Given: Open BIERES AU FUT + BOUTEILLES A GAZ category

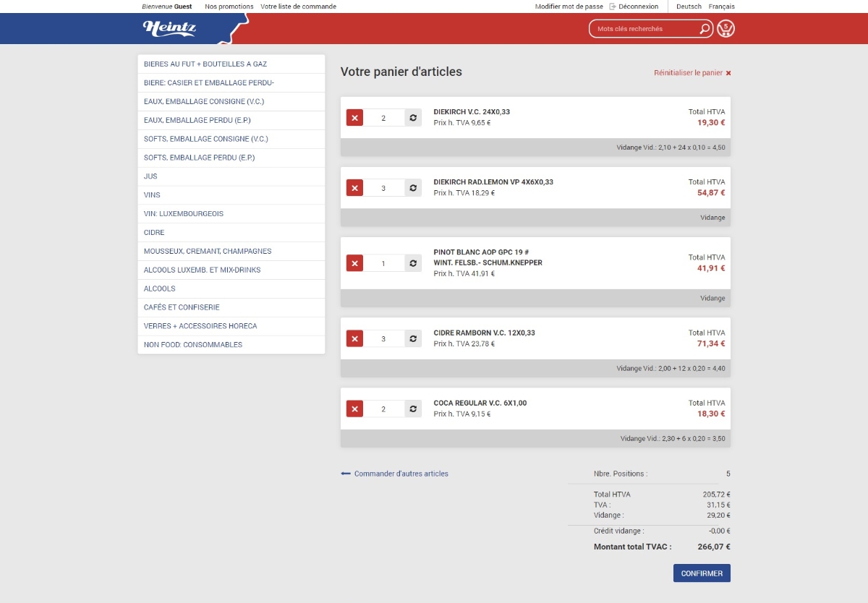Looking at the screenshot, I should (x=231, y=64).
